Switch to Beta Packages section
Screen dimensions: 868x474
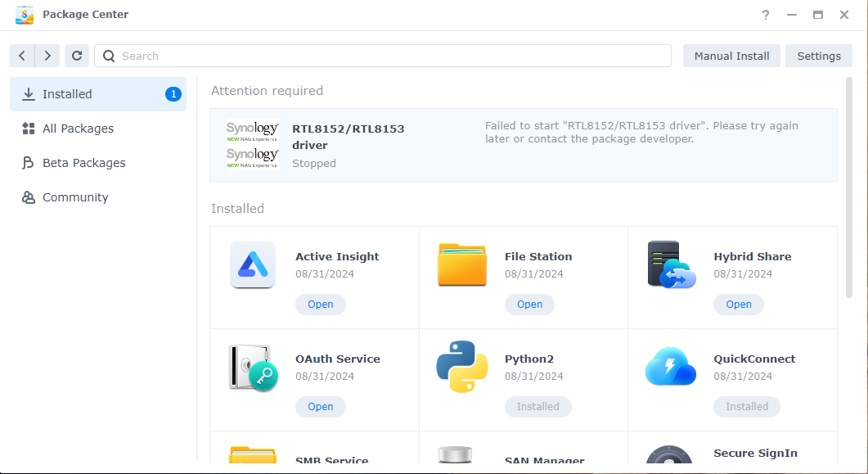tap(98, 163)
